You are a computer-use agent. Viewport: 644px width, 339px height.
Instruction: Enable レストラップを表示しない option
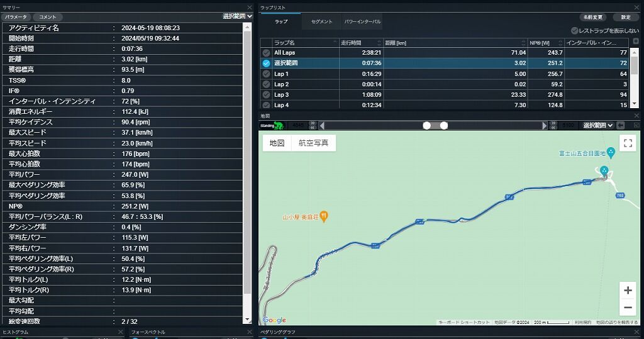click(x=575, y=31)
